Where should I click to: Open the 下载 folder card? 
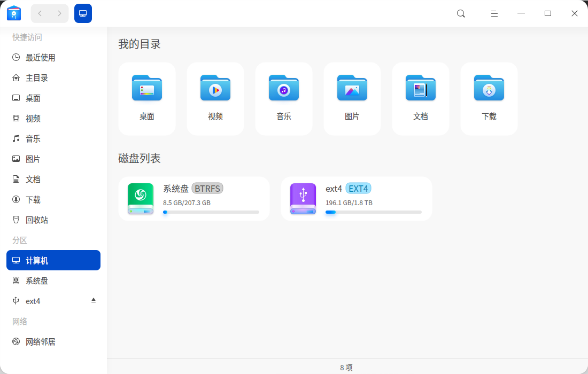[x=489, y=98]
